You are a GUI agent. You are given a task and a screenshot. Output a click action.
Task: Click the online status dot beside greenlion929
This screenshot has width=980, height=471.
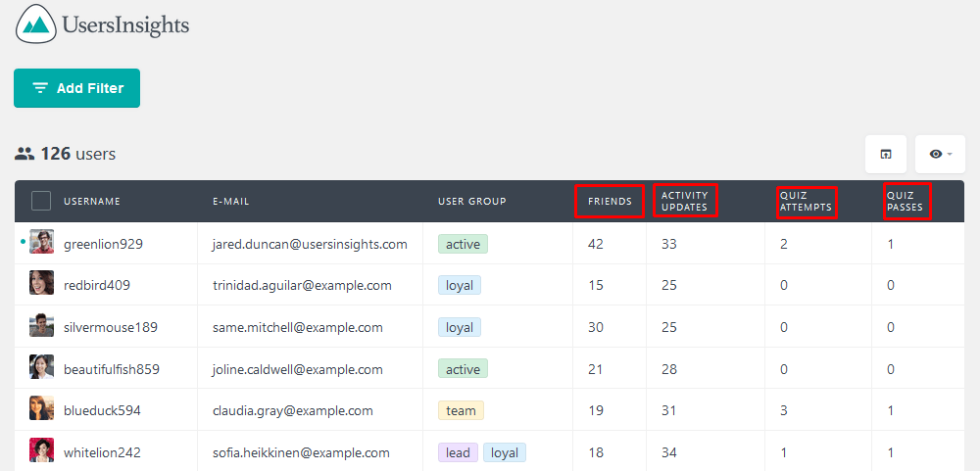pos(24,240)
